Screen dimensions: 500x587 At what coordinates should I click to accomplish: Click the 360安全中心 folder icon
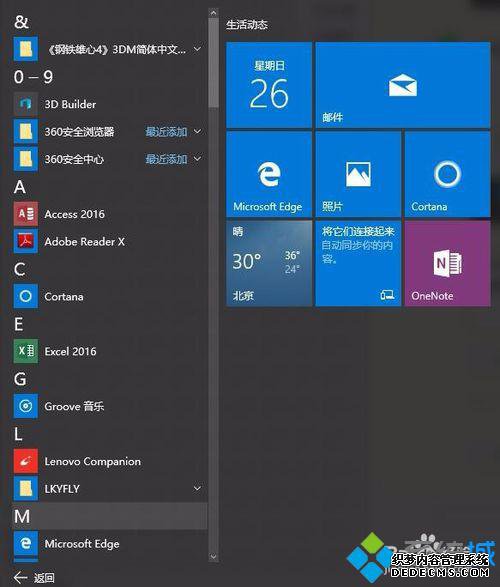point(25,159)
